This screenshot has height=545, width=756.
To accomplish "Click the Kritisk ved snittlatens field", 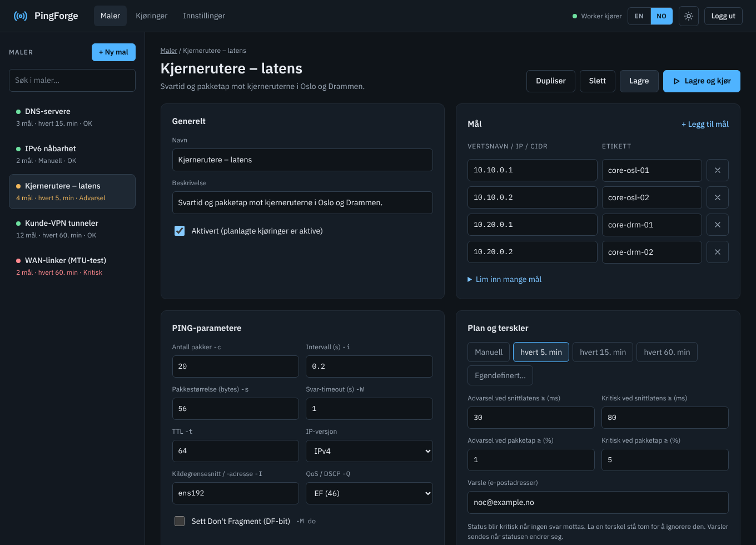I will tap(665, 418).
